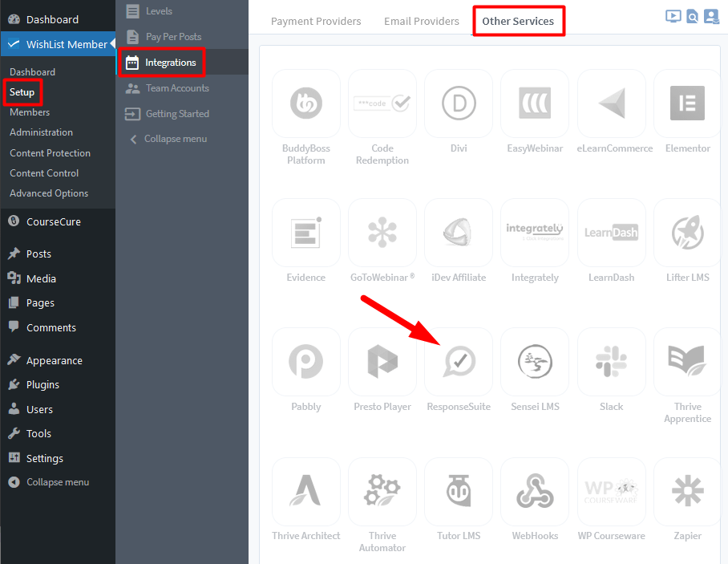
Task: Open the BuddyBoss Platform integration icon
Action: [306, 103]
